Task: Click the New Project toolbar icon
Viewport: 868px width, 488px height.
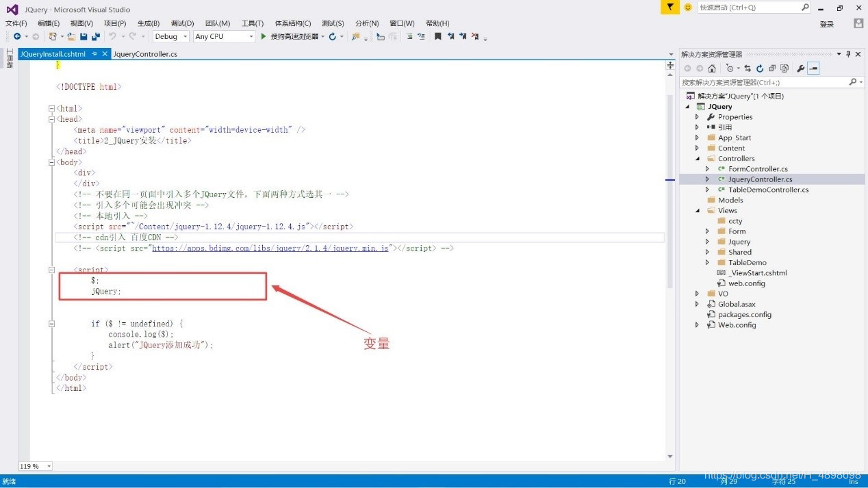Action: point(53,36)
